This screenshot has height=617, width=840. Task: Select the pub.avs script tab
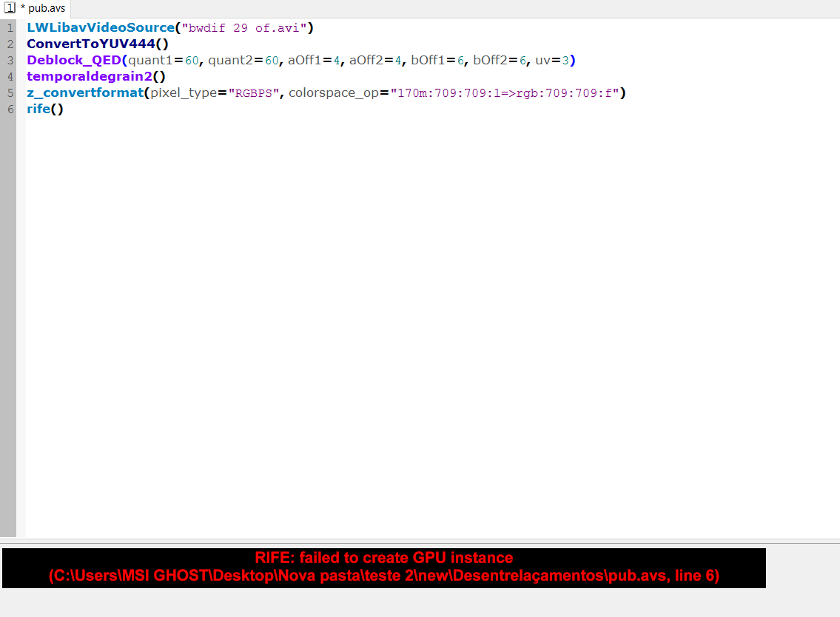click(x=36, y=9)
